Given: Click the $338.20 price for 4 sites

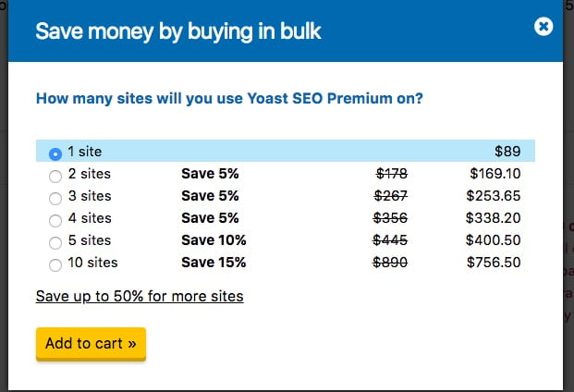Looking at the screenshot, I should (x=493, y=218).
